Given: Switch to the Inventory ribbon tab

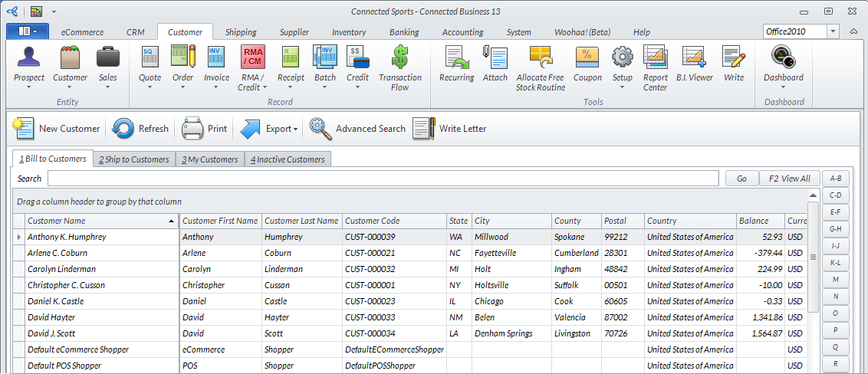Looking at the screenshot, I should [x=348, y=32].
